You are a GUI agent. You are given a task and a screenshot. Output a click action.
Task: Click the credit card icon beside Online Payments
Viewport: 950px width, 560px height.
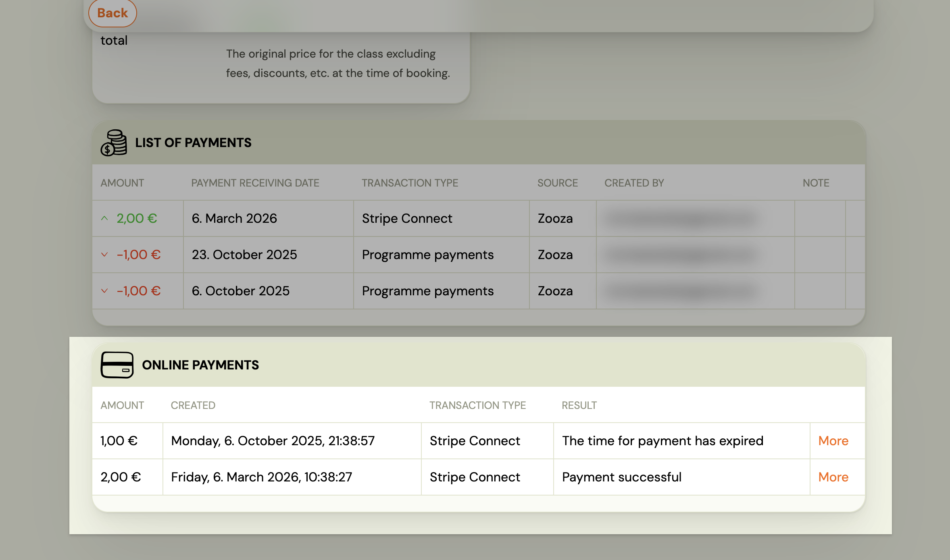117,365
